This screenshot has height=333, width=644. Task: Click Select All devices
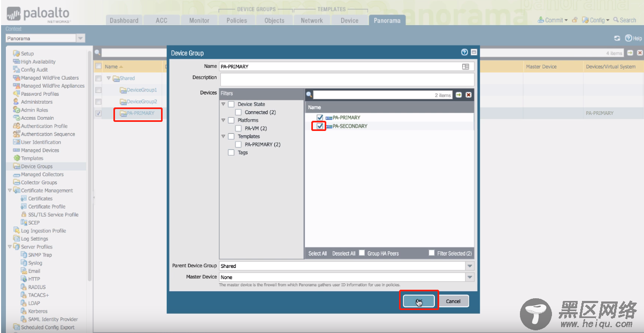(x=318, y=253)
